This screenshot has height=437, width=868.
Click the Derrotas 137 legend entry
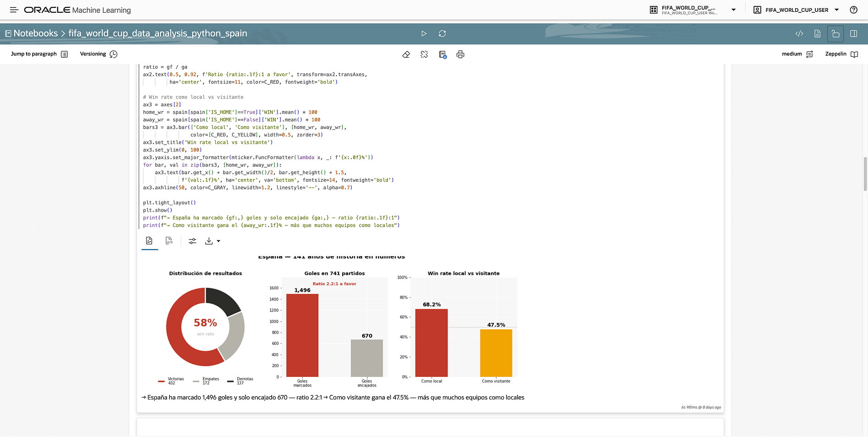[x=240, y=381]
